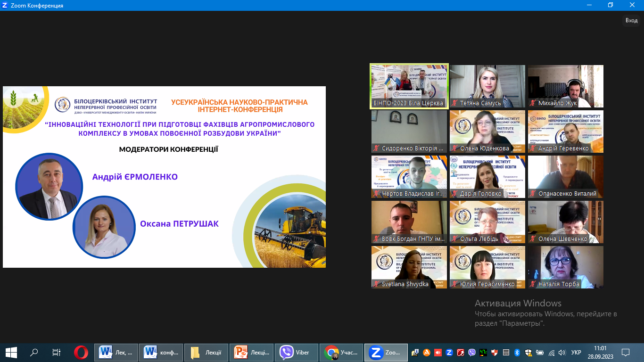Open the Word конф document from taskbar
Image resolution: width=644 pixels, height=362 pixels.
point(160,352)
